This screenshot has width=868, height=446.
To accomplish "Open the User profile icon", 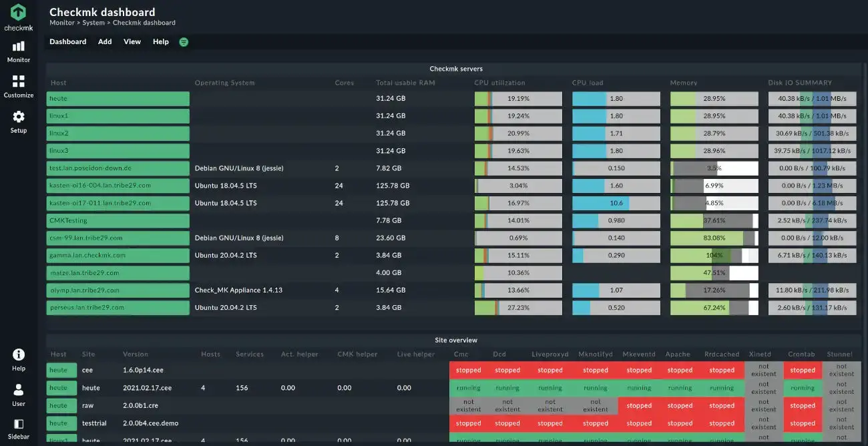I will pos(18,390).
